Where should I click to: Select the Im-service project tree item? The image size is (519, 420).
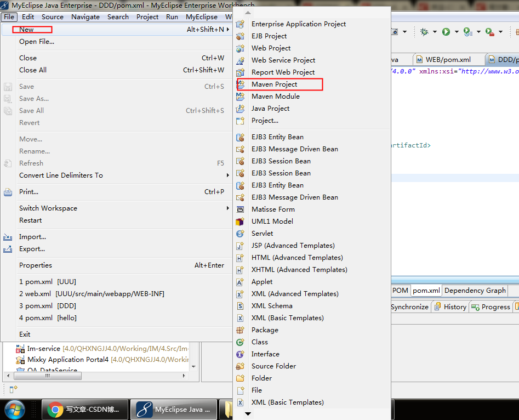tap(102, 349)
